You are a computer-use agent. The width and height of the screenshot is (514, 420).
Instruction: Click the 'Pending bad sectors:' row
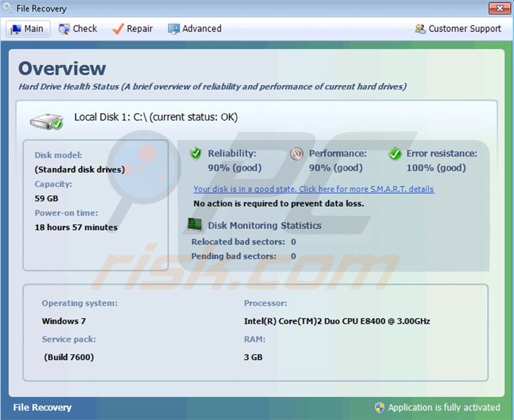[243, 256]
